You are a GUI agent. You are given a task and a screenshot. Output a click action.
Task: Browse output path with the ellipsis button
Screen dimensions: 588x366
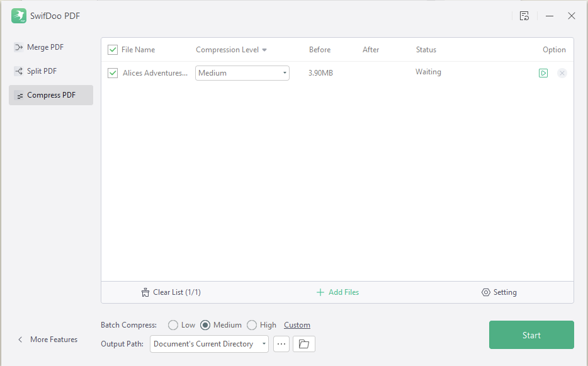pyautogui.click(x=281, y=344)
